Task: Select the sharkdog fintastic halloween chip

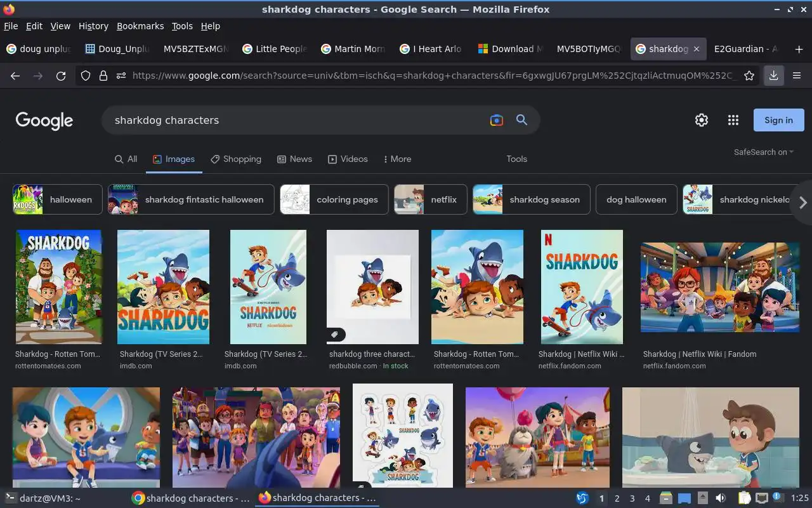Action: 191,199
